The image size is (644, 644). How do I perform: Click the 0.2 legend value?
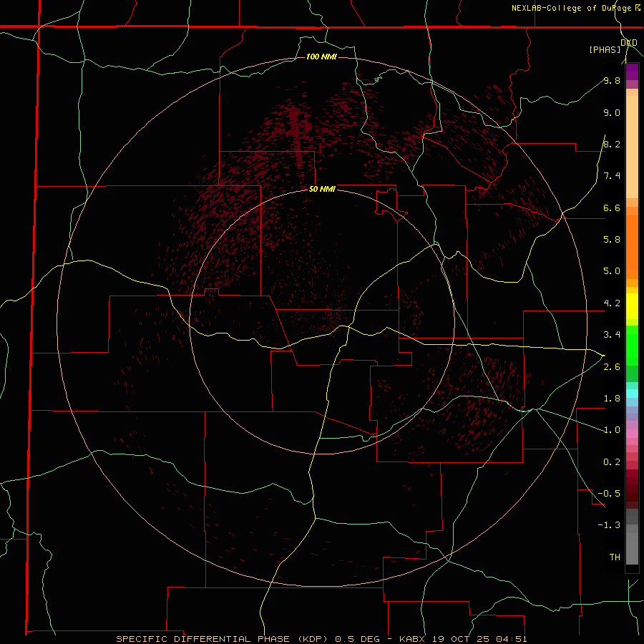click(612, 462)
